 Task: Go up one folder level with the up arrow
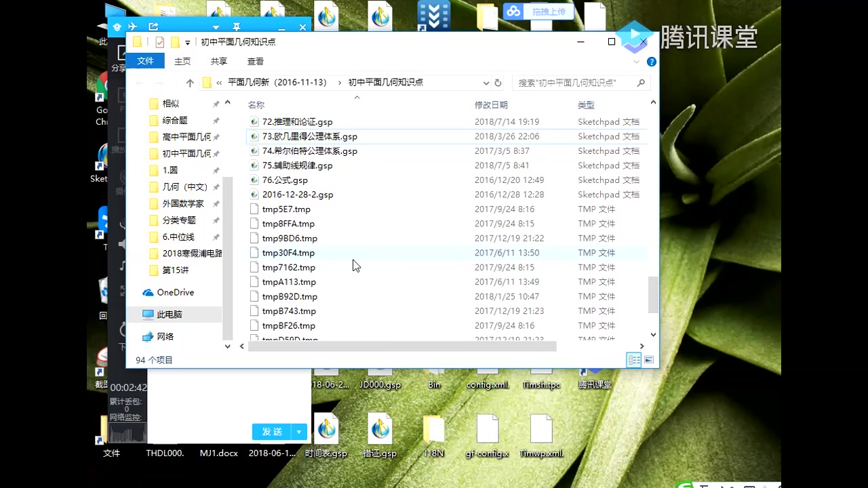pos(190,83)
